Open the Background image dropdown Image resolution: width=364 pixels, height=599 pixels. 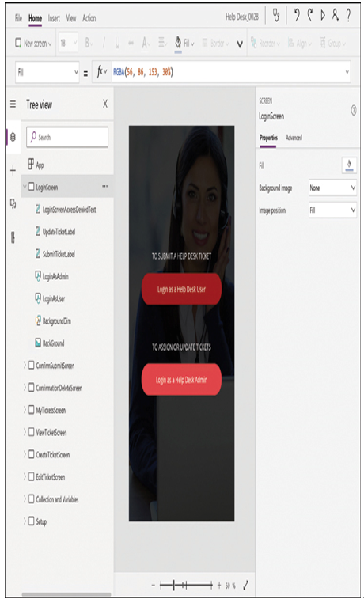332,188
